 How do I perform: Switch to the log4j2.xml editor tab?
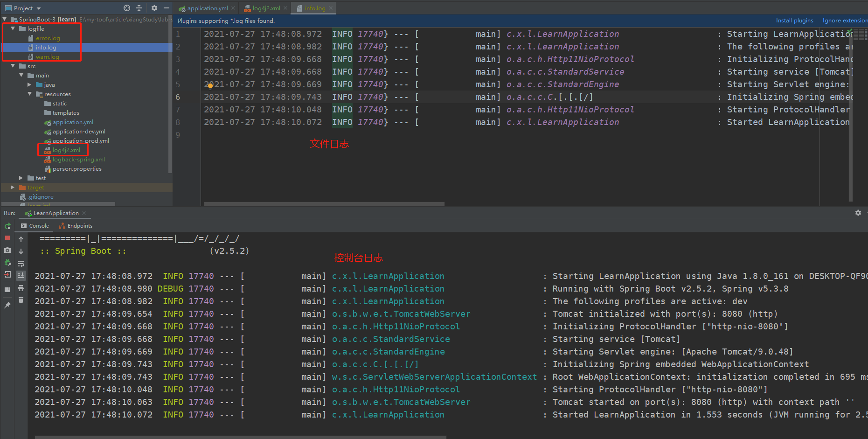tap(266, 8)
